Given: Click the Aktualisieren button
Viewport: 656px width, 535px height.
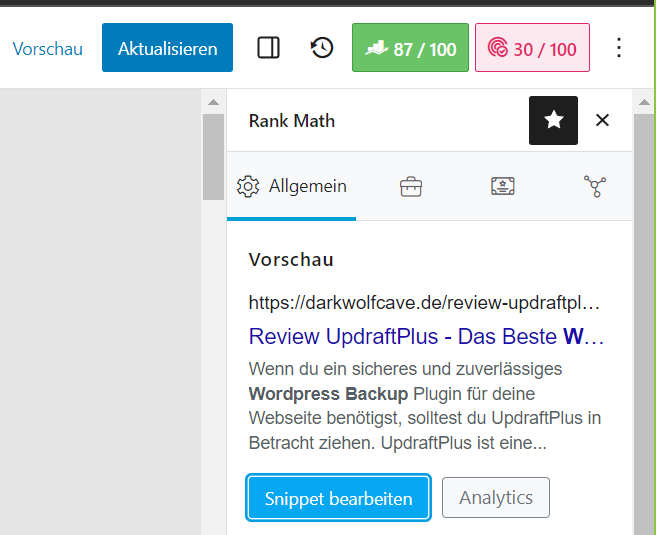Looking at the screenshot, I should point(167,48).
